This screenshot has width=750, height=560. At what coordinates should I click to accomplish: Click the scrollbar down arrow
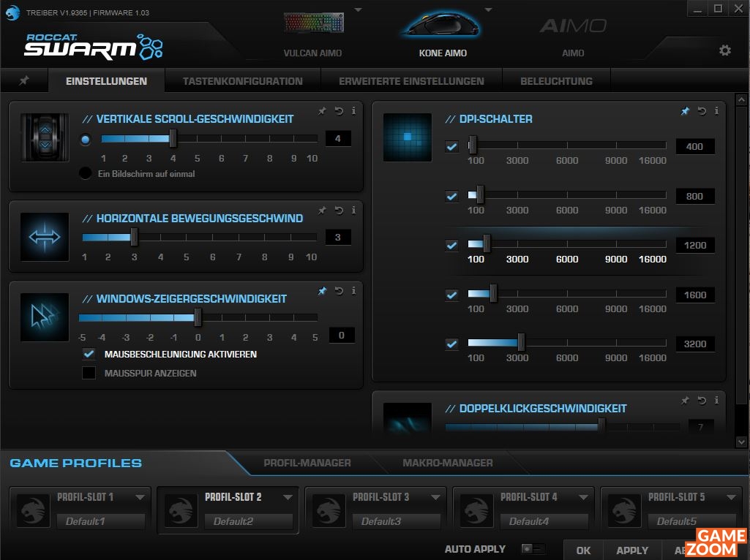[x=741, y=442]
